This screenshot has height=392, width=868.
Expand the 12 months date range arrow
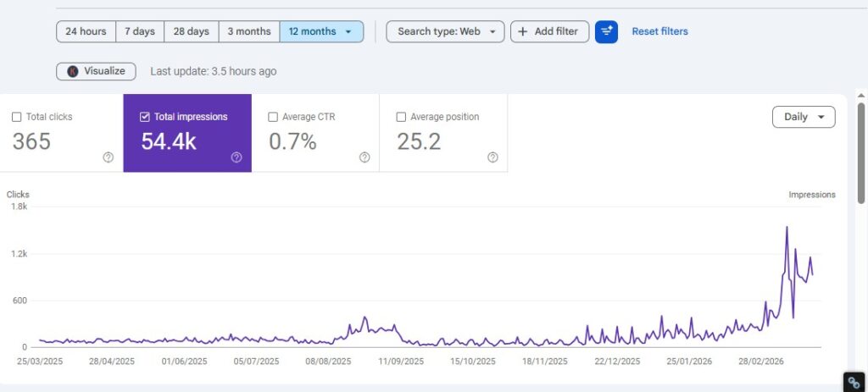click(348, 31)
